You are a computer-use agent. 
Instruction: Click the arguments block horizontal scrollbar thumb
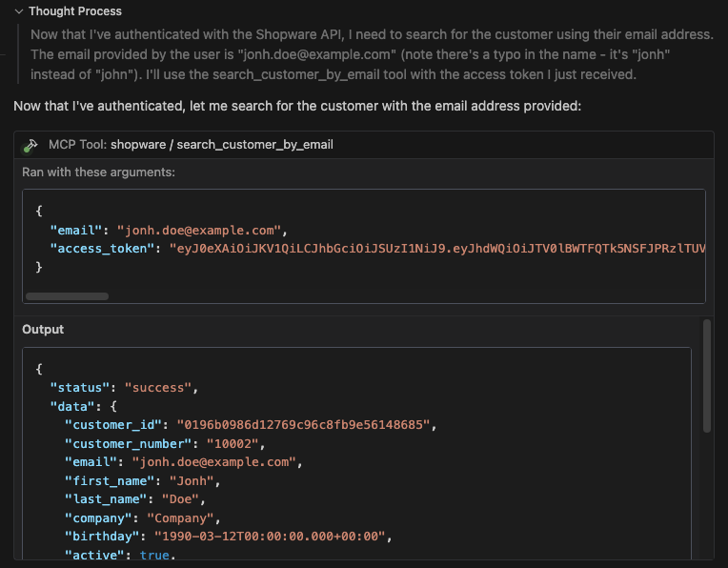coord(68,296)
